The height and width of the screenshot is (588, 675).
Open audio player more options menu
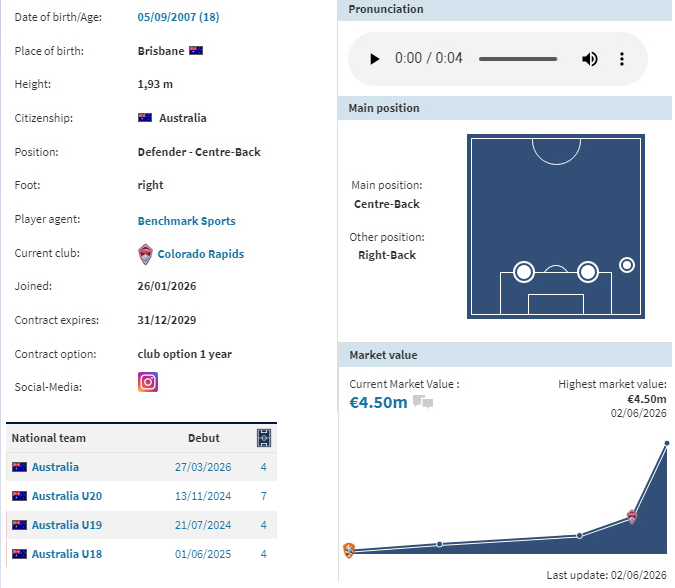(x=622, y=59)
